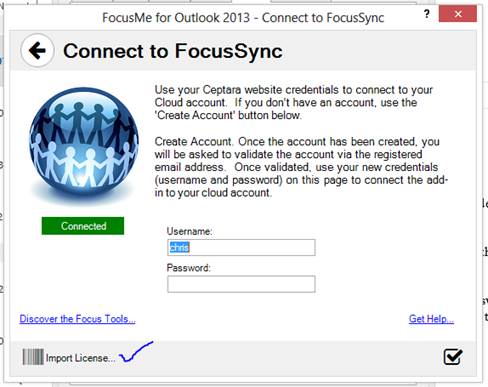Click the barcode Import License icon
The width and height of the screenshot is (488, 387).
(33, 357)
